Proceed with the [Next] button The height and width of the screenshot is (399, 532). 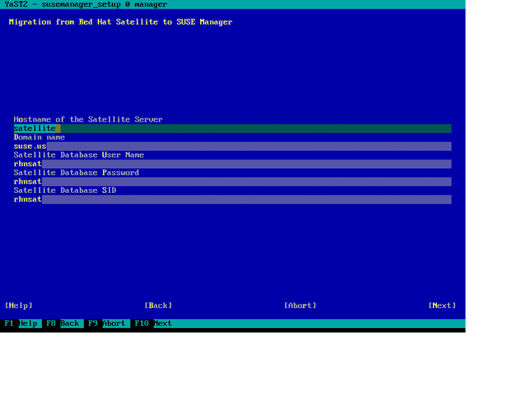tap(442, 305)
